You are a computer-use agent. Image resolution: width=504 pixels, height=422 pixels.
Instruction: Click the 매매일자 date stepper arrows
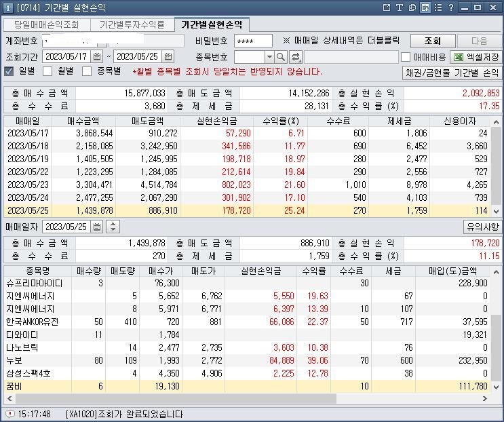[x=113, y=227]
